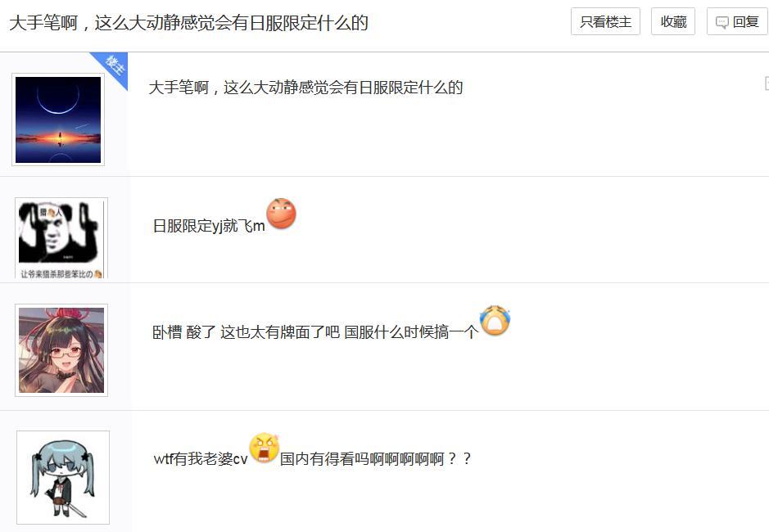Click the angry shouting yellow emoji
The width and height of the screenshot is (769, 532).
(x=265, y=448)
